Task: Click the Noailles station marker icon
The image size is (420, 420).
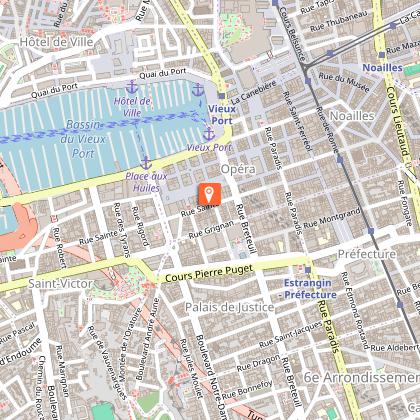Action: pyautogui.click(x=382, y=55)
